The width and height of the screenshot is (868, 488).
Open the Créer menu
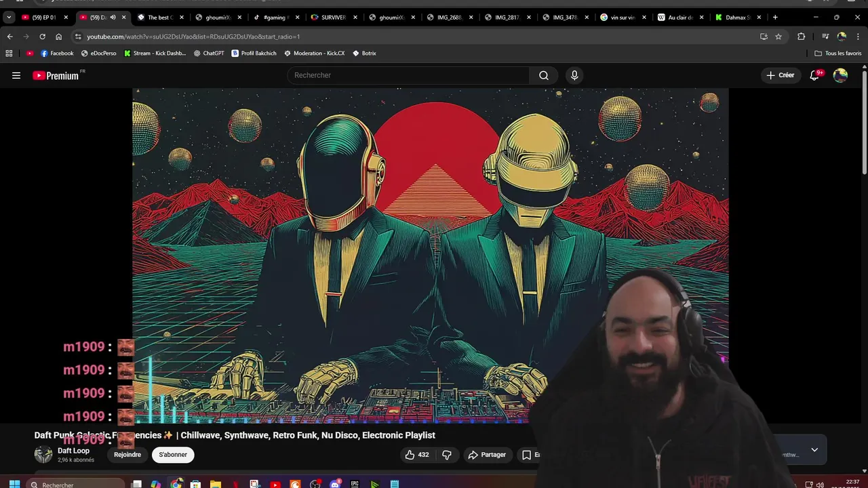[781, 75]
